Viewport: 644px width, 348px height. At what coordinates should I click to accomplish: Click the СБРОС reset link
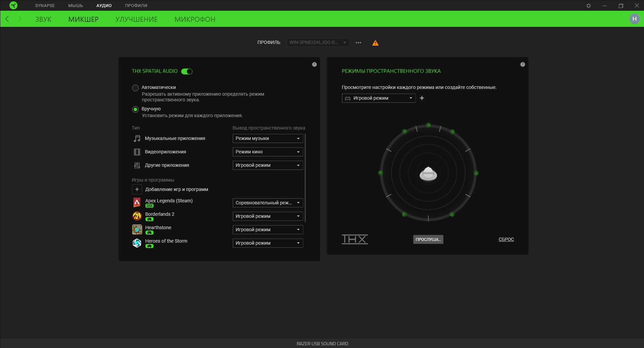[x=506, y=239]
